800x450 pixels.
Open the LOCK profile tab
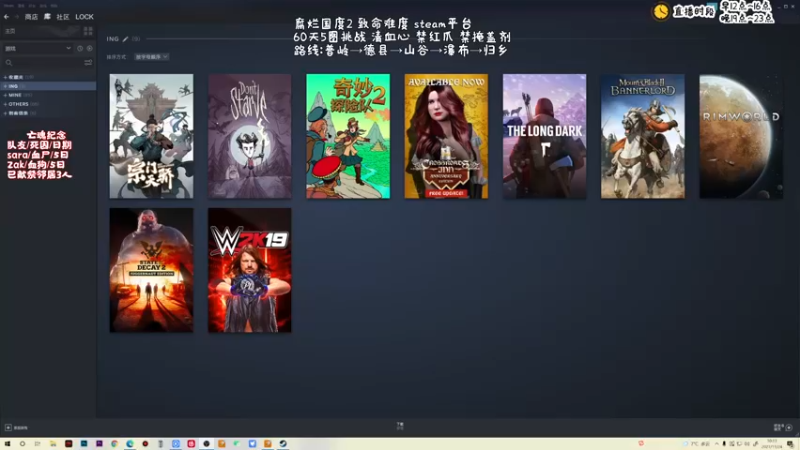pyautogui.click(x=85, y=17)
